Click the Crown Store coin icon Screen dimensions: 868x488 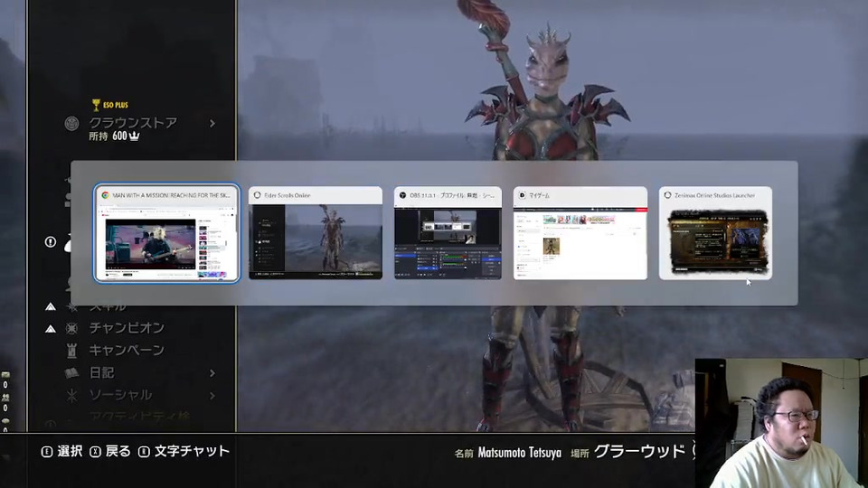tap(71, 124)
